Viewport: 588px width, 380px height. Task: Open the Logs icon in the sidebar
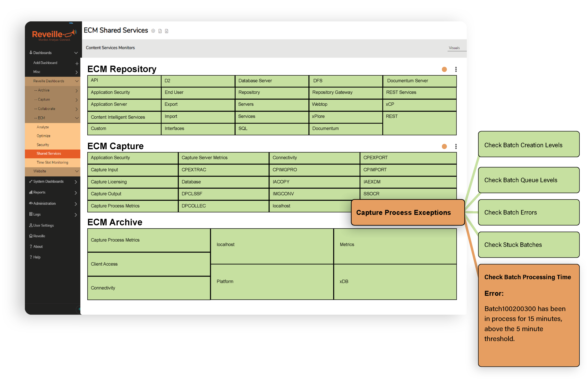click(31, 214)
